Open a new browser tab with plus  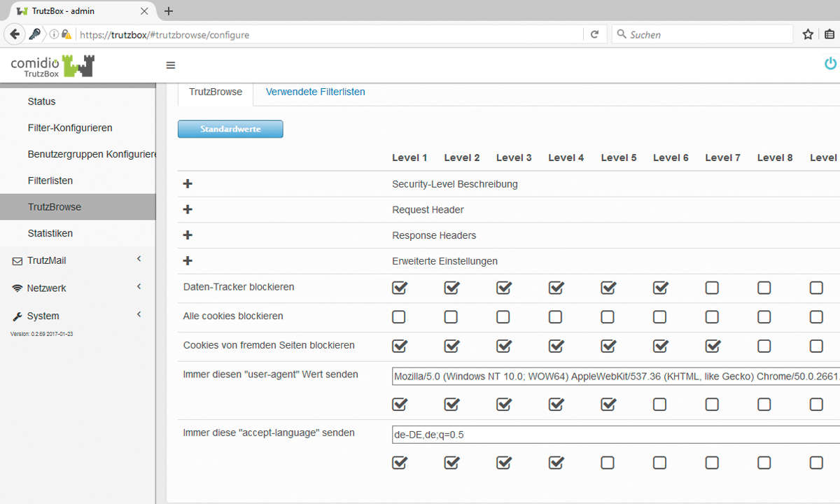(168, 10)
